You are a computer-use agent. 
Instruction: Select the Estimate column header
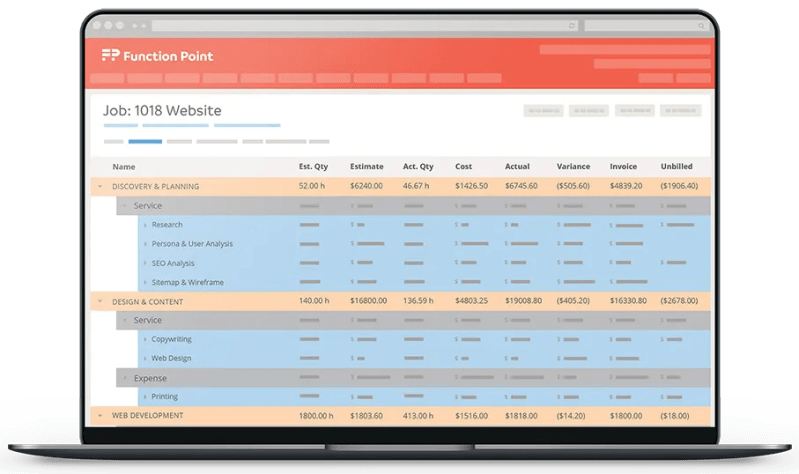pos(366,167)
